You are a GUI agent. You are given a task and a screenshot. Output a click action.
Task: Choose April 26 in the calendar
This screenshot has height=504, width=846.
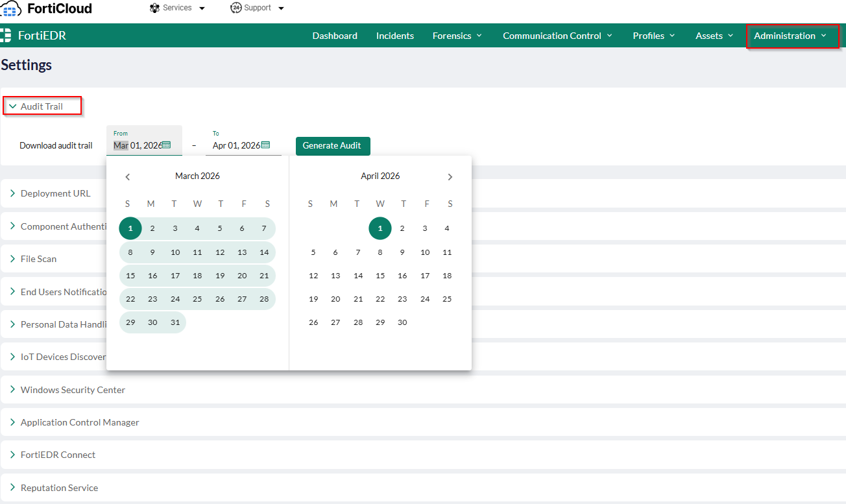(313, 322)
